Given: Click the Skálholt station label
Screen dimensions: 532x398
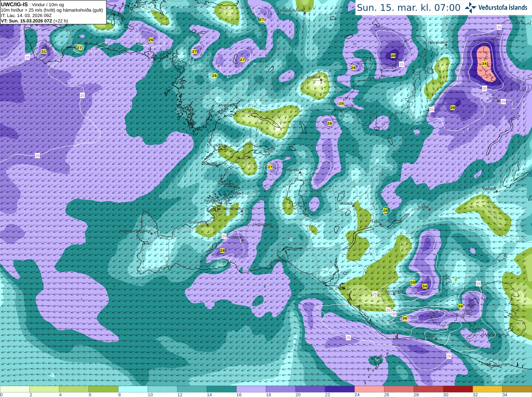Looking at the screenshot, I should (x=346, y=204).
